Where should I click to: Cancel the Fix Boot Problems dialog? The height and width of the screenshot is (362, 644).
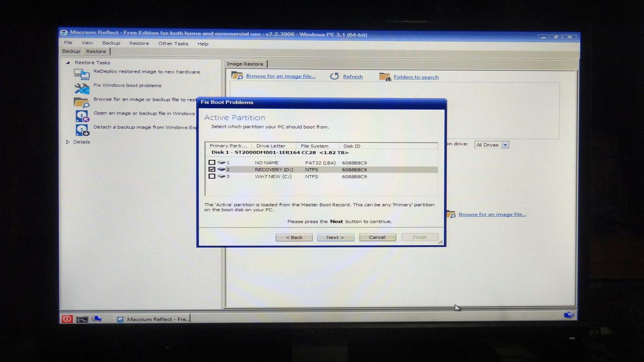point(377,237)
